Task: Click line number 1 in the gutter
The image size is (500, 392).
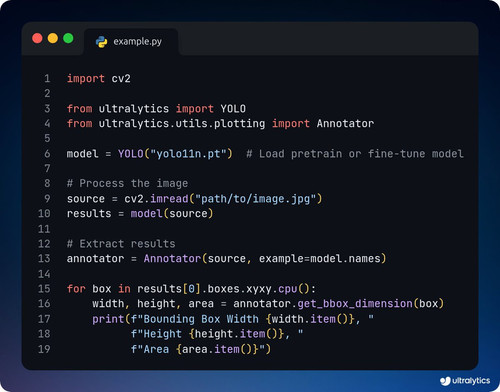Action: click(x=47, y=79)
